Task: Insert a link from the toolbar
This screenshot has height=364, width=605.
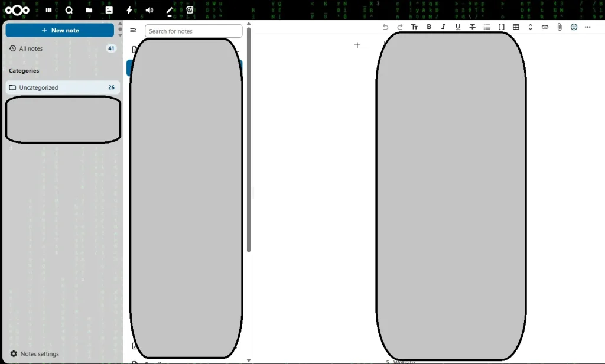Action: (x=545, y=27)
